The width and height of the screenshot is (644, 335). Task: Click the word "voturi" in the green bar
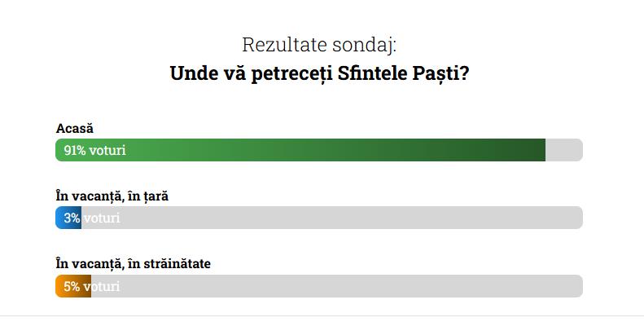click(108, 150)
